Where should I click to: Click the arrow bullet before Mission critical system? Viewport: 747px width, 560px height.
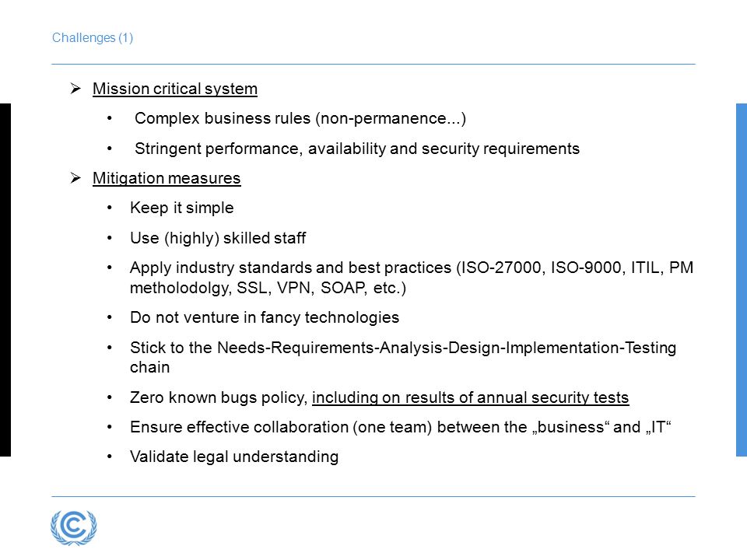pos(75,88)
